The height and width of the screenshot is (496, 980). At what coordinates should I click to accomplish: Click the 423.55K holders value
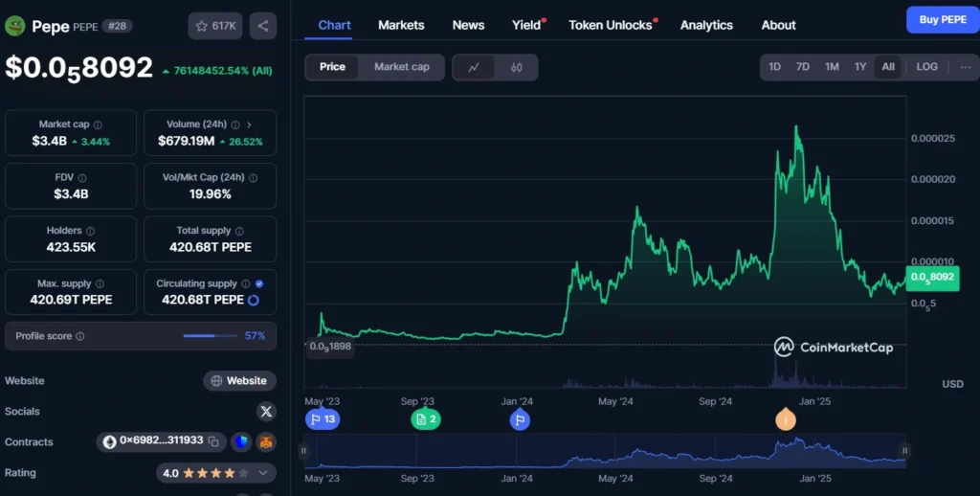[71, 248]
